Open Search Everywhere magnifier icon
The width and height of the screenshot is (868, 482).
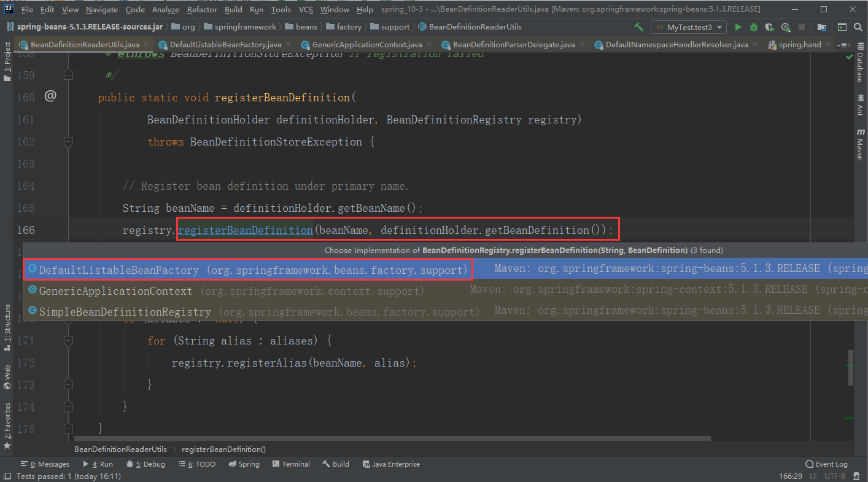pos(858,27)
